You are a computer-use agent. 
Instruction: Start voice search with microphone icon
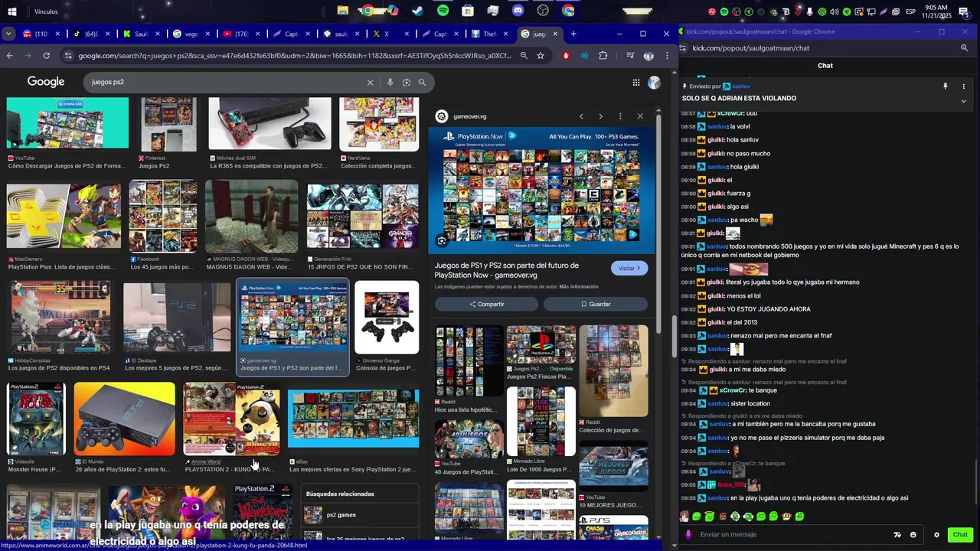[x=390, y=82]
